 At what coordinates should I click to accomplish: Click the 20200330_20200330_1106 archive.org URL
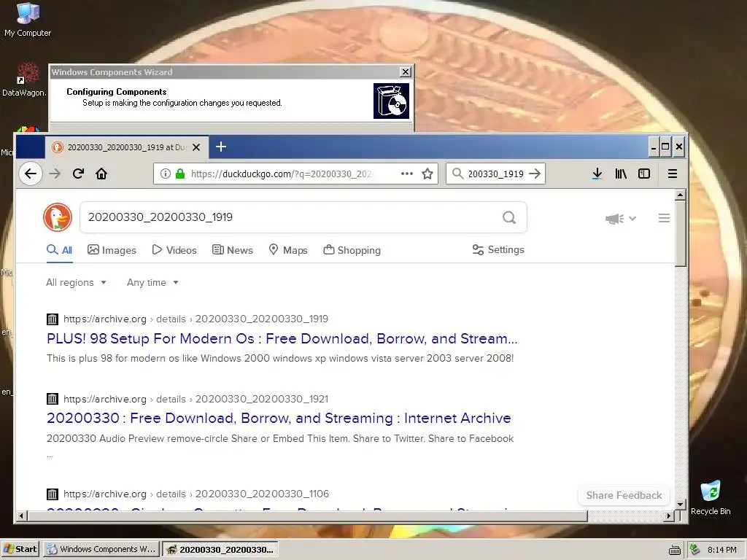196,494
